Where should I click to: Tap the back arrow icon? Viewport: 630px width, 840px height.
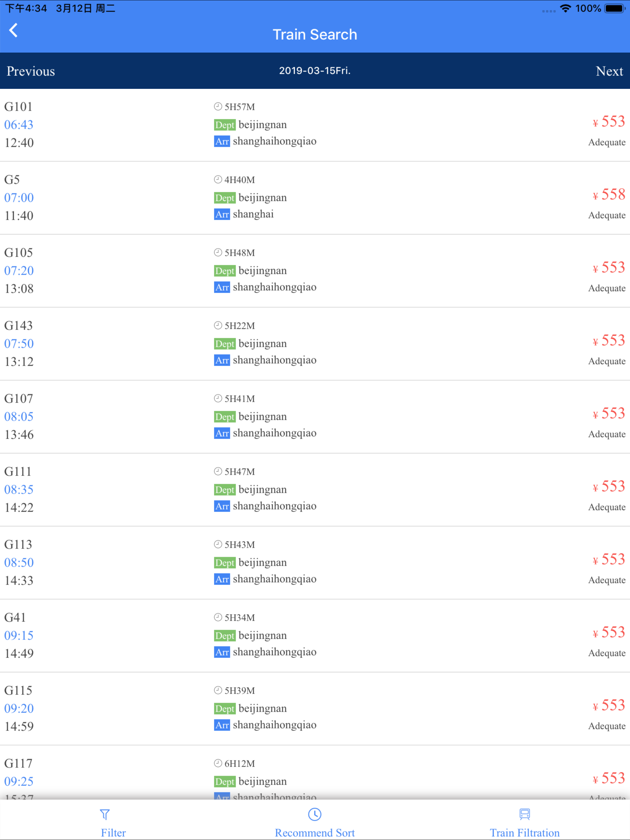pos(13,30)
